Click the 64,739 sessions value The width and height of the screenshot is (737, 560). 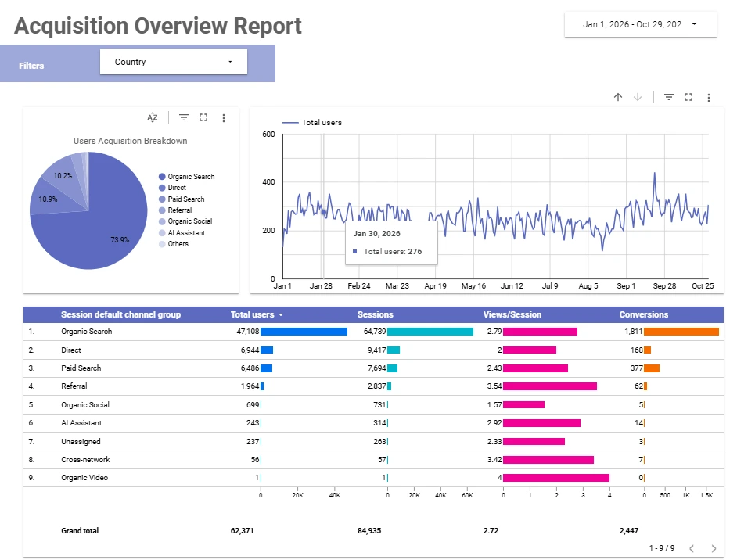(375, 331)
